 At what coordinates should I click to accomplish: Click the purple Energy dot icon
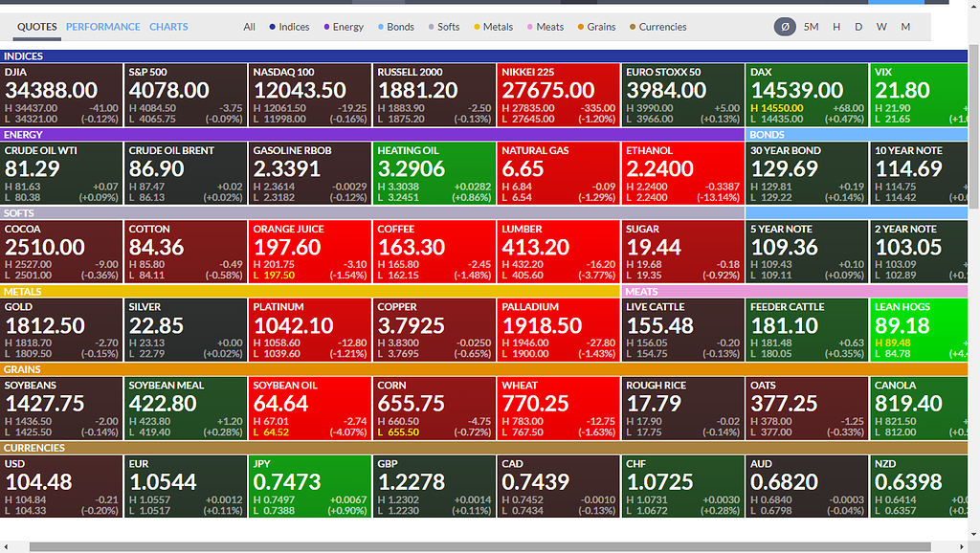(x=325, y=27)
